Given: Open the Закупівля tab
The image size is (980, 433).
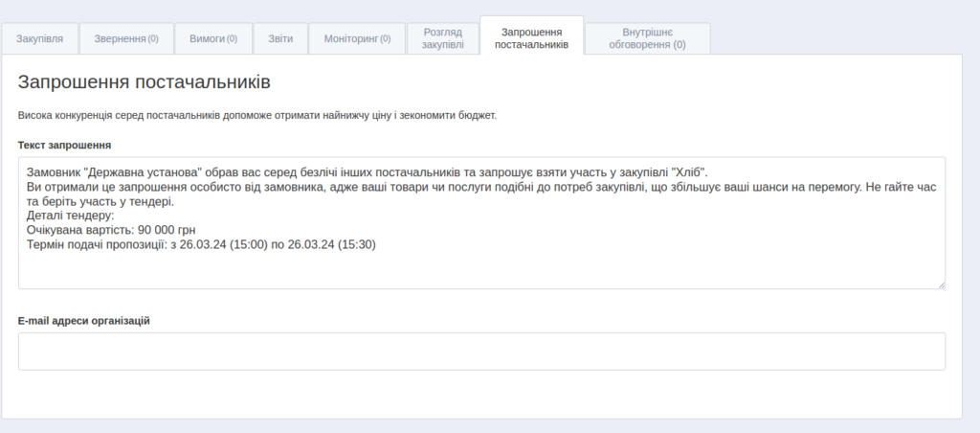Looking at the screenshot, I should tap(40, 38).
